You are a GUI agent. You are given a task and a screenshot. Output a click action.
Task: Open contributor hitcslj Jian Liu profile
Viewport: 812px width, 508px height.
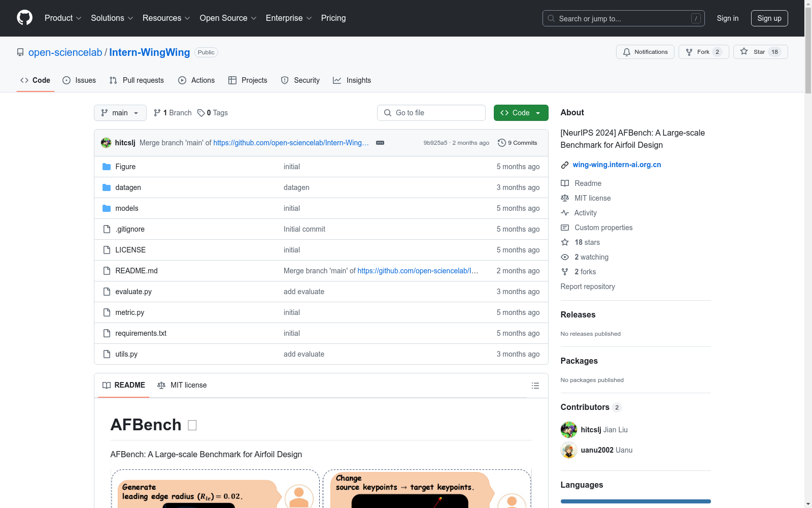pyautogui.click(x=604, y=430)
